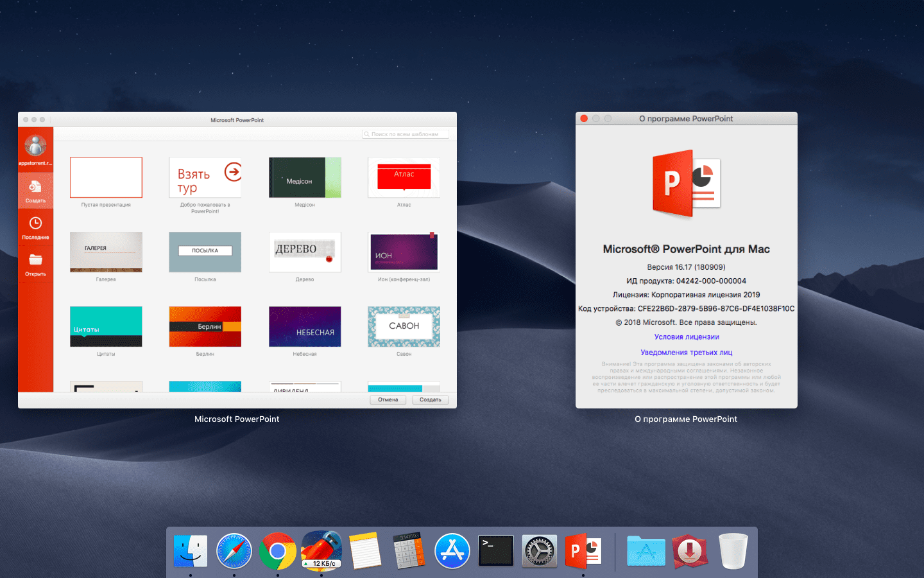Click the Открыть folder icon in sidebar

35,259
